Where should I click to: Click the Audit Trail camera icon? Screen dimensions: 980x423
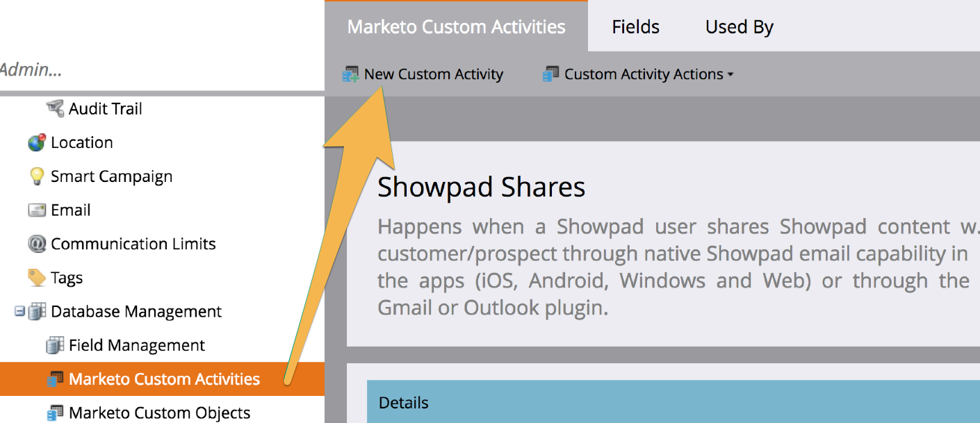click(55, 108)
